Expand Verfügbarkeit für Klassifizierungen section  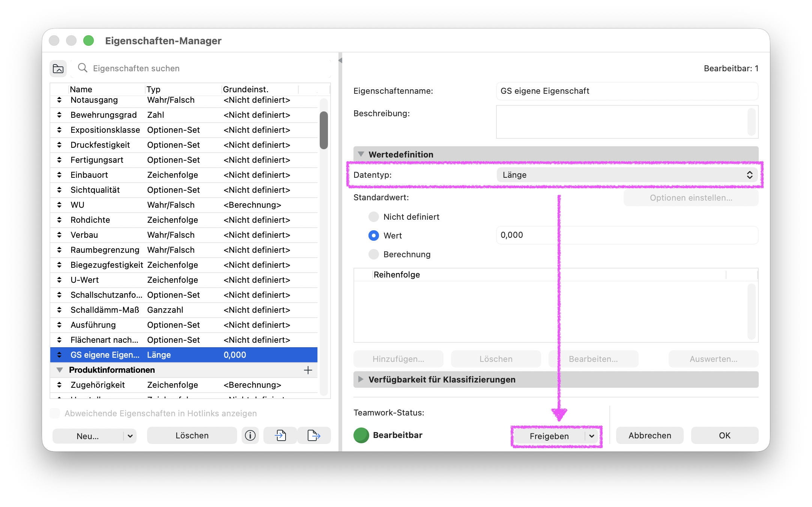pos(361,379)
